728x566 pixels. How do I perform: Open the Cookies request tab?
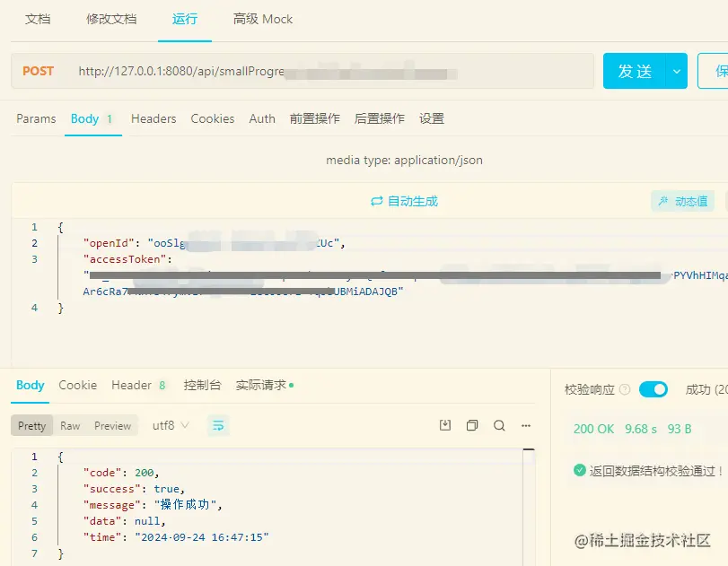click(212, 118)
